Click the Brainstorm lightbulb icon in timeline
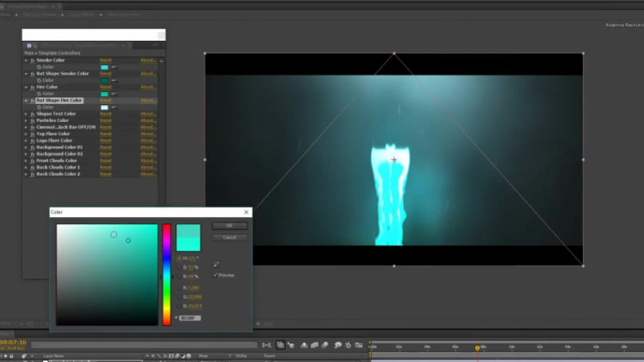 337,345
